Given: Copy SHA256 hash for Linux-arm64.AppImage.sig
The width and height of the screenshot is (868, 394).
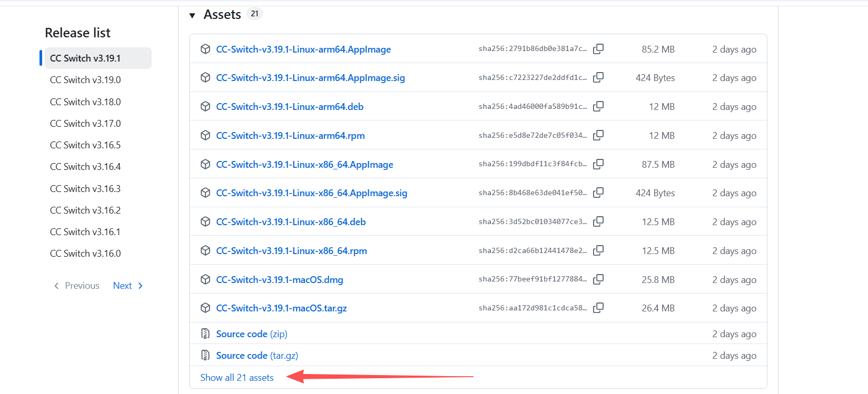Looking at the screenshot, I should tap(598, 77).
